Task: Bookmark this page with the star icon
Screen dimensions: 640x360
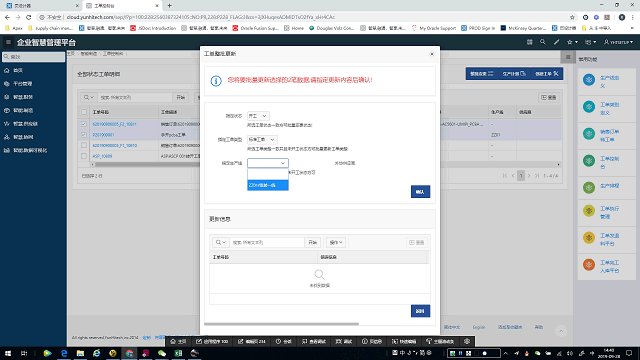Action: 572,17
